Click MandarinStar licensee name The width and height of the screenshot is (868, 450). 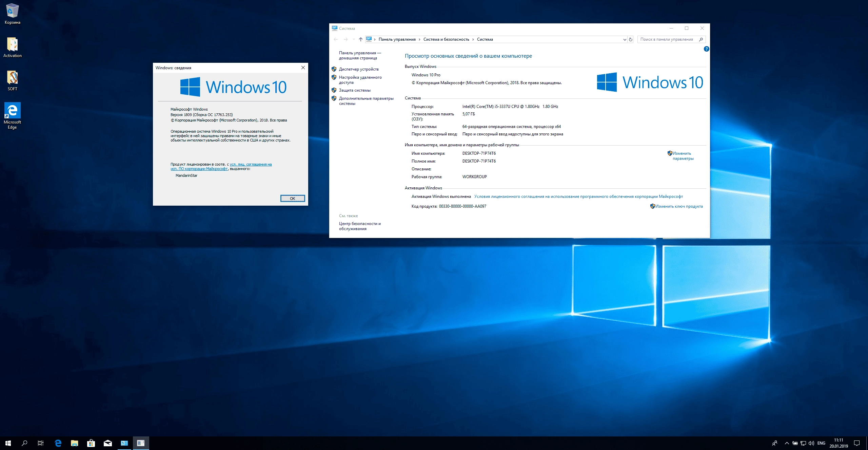[x=186, y=175]
